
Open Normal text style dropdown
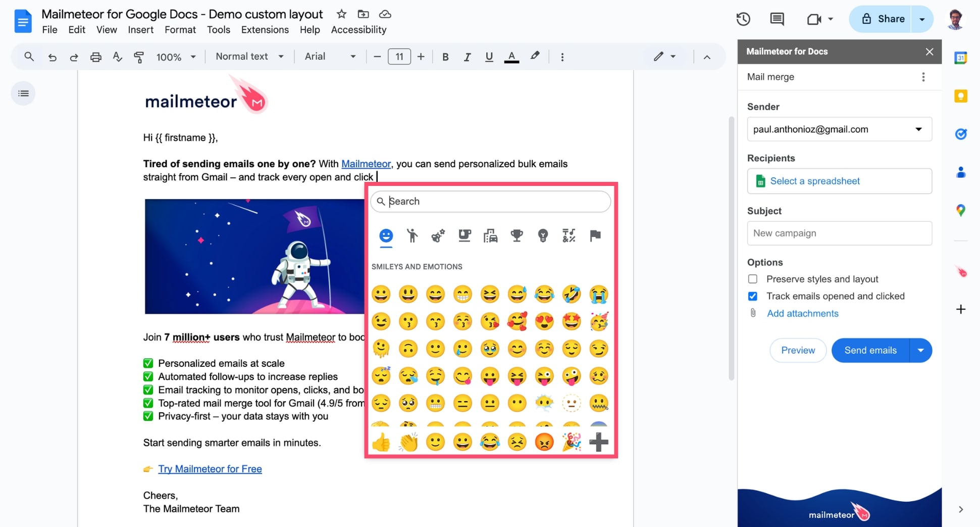tap(249, 57)
